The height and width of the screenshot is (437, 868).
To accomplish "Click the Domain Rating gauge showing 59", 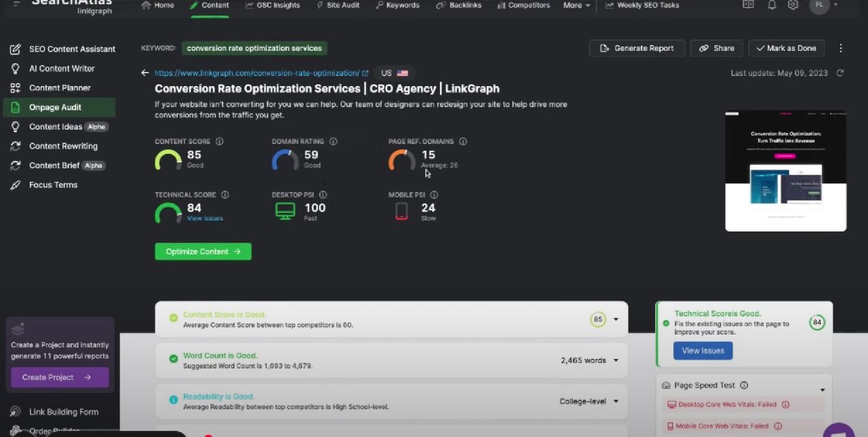I will 285,160.
